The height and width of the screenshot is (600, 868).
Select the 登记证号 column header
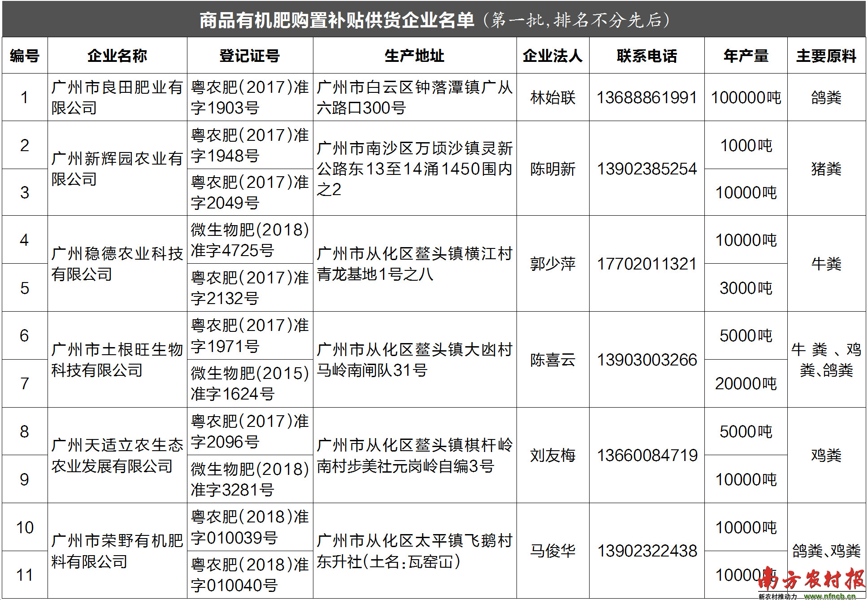click(x=250, y=56)
